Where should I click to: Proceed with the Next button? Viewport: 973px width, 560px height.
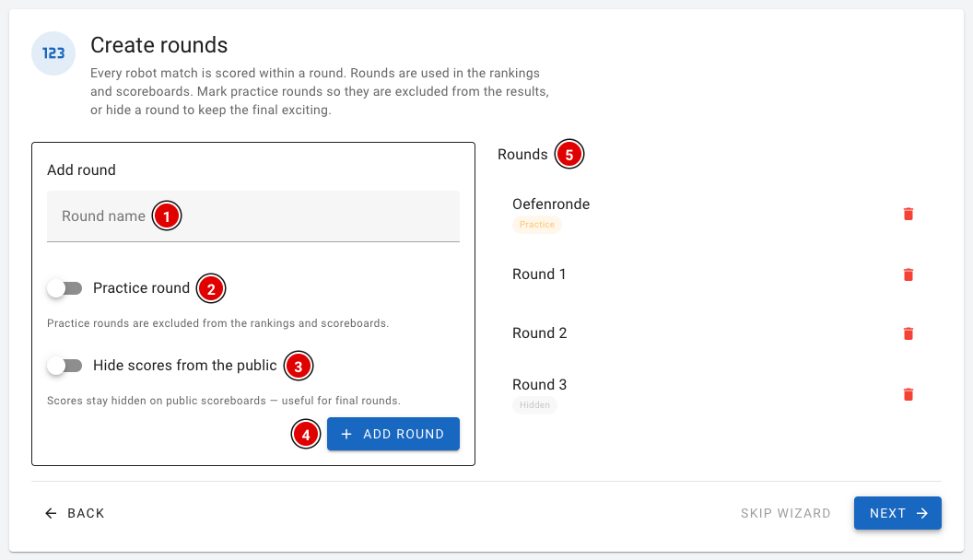(x=898, y=514)
